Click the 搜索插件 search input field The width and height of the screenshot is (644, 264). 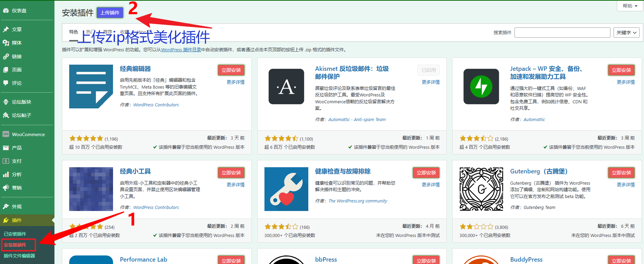(562, 32)
